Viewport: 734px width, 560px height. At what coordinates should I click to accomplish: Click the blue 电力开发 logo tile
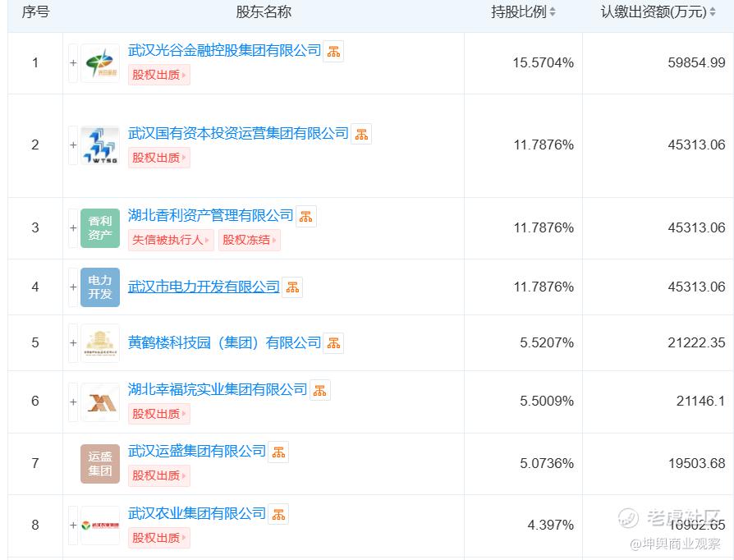(100, 287)
